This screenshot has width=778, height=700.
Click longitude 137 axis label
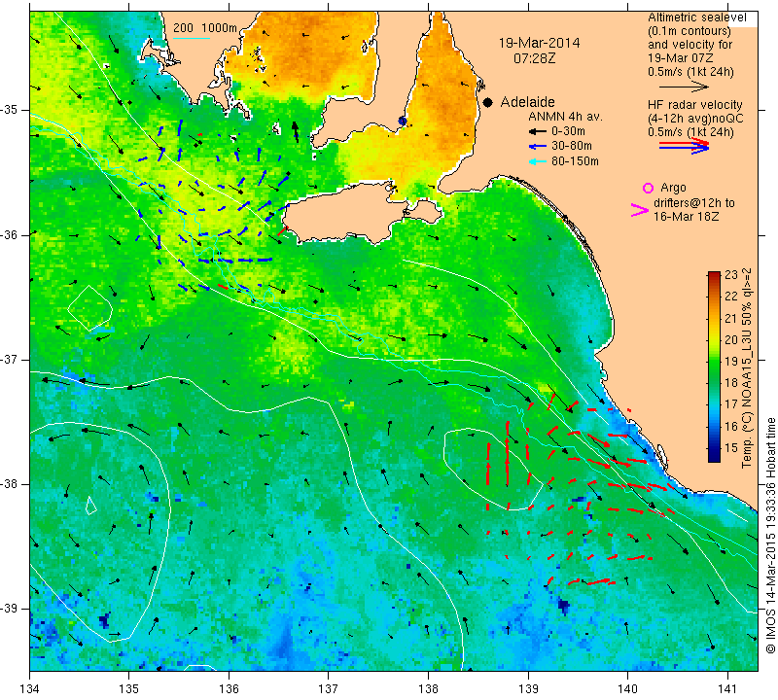coord(329,688)
